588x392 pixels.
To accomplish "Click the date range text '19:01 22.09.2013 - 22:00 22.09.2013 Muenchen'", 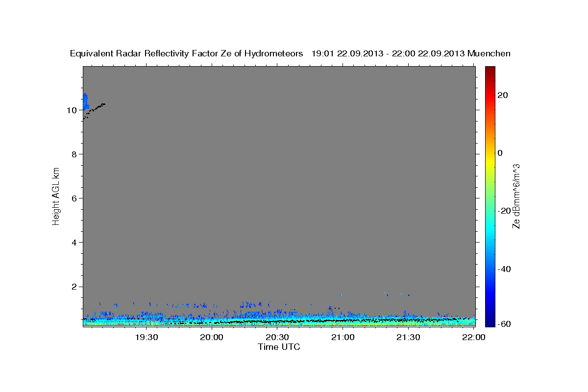I will coord(411,53).
